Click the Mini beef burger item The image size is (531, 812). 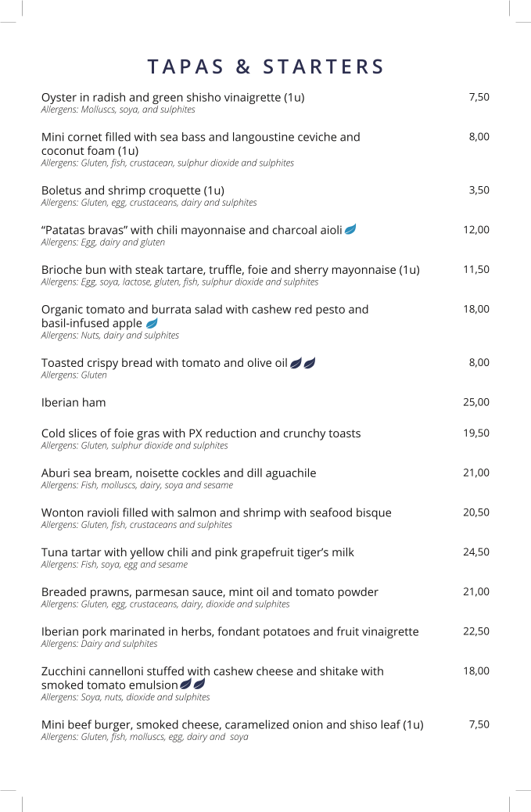[x=232, y=724]
